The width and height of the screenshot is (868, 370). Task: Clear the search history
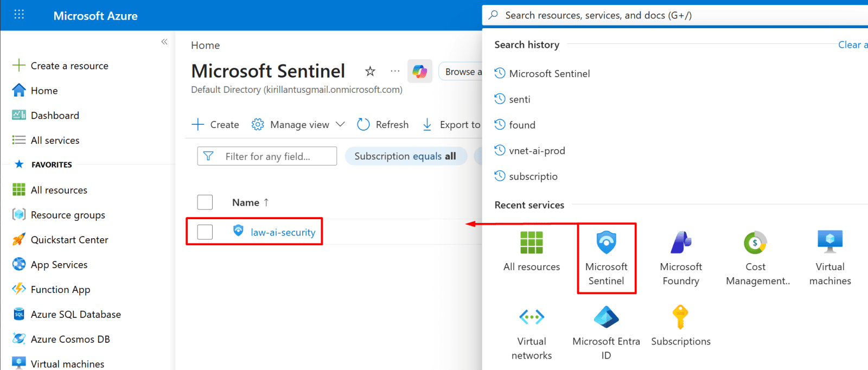click(853, 45)
